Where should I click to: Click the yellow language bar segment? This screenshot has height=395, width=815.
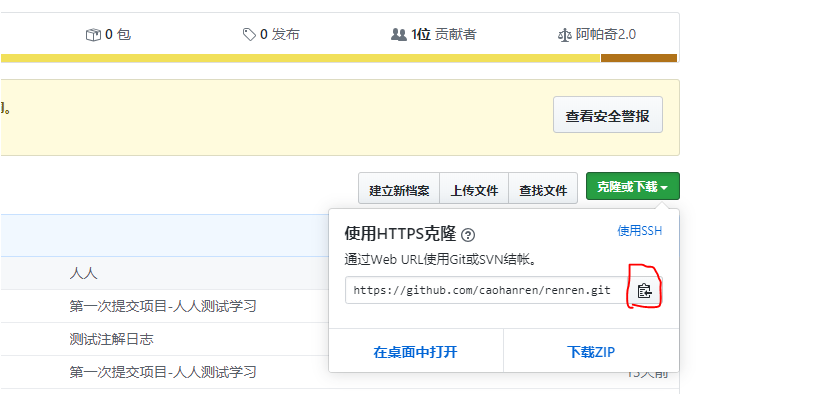[300, 58]
